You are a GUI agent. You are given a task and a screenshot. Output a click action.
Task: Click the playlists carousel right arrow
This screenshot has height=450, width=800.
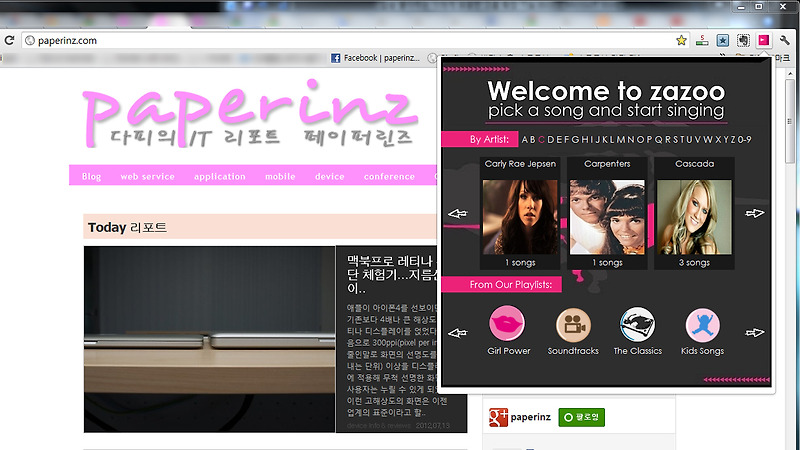[755, 333]
